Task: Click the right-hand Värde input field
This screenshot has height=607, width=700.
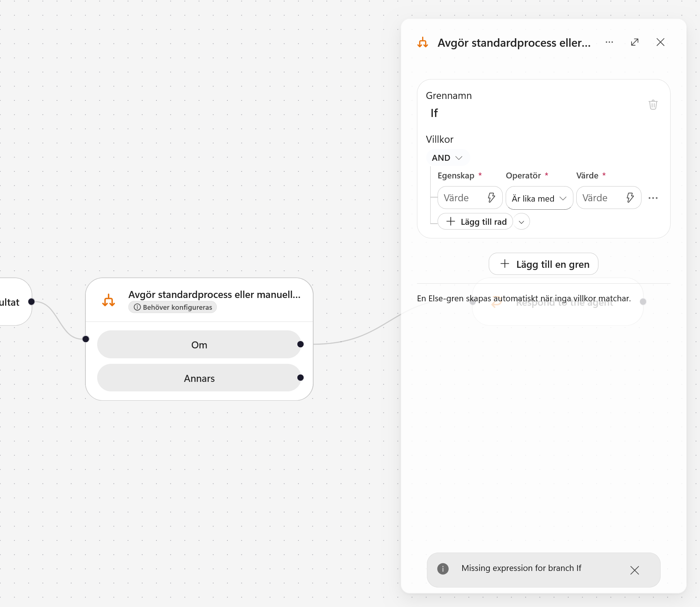Action: point(609,198)
